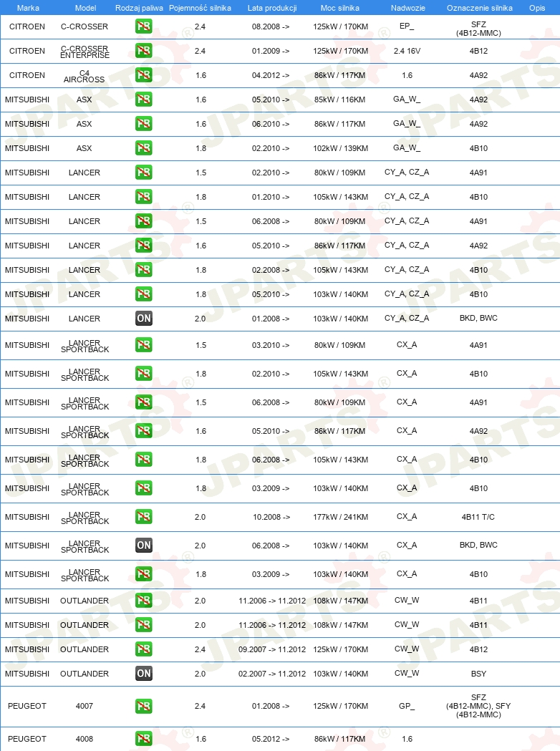560x751 pixels.
Task: Click petrol icon for ASX 1.8 row
Action: [x=144, y=148]
